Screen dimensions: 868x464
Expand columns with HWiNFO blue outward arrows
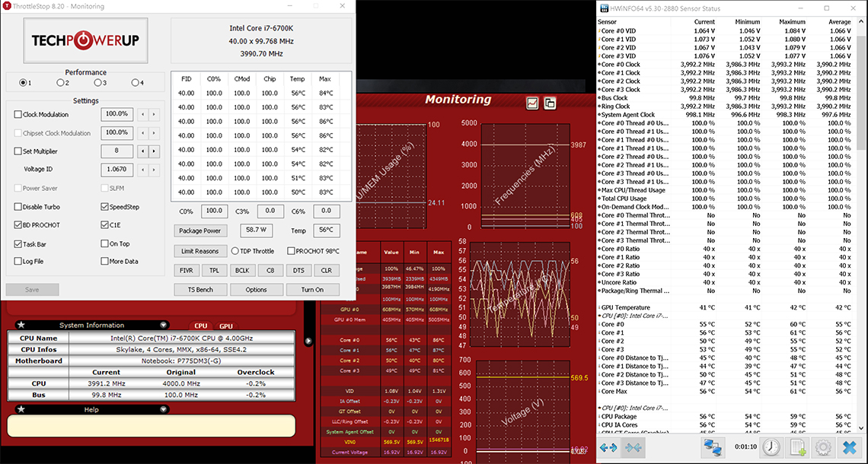pos(608,447)
